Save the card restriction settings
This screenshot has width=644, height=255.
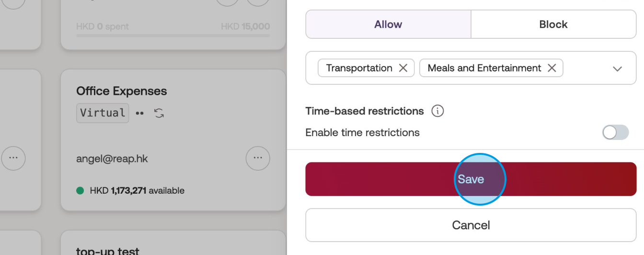point(471,179)
